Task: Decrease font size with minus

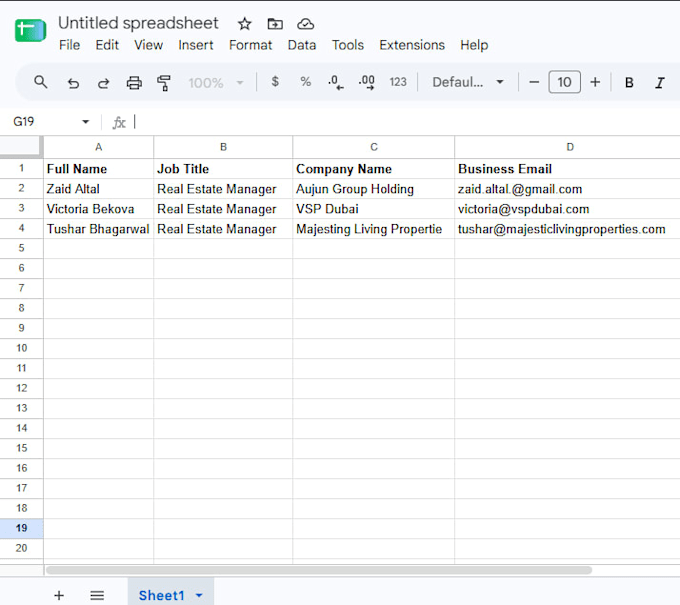Action: coord(534,82)
